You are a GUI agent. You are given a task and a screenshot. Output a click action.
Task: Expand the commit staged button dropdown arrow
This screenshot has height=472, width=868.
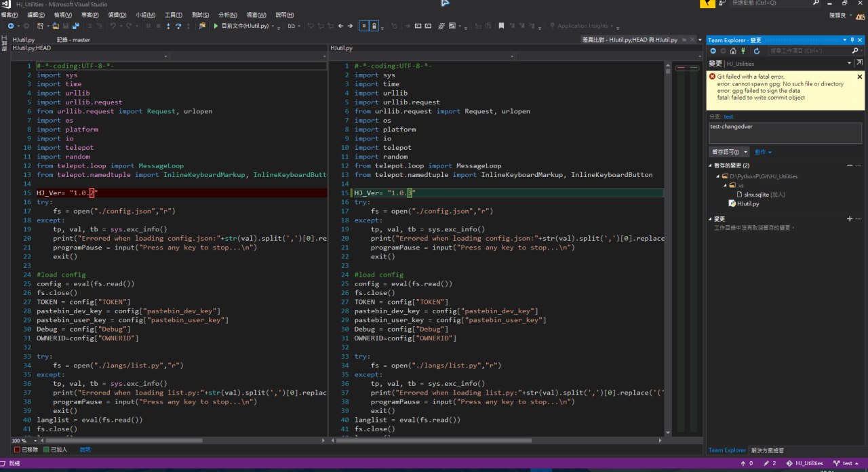746,152
